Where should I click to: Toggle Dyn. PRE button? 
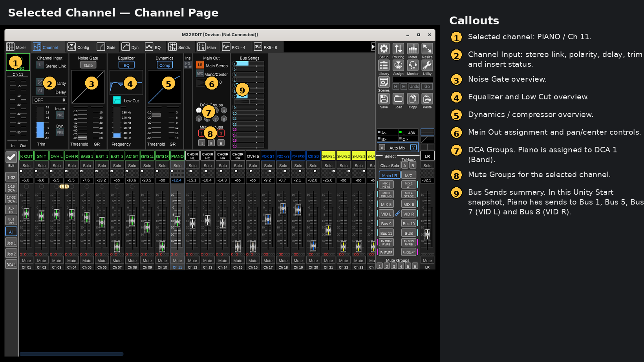(60, 132)
